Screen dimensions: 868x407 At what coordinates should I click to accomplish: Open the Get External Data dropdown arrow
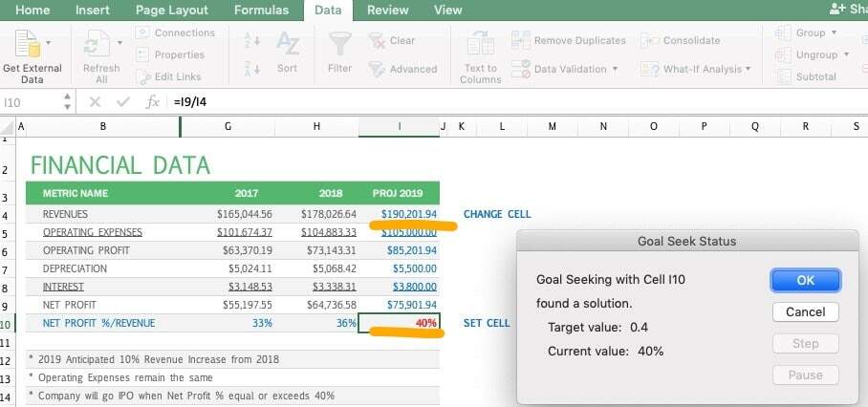point(48,43)
